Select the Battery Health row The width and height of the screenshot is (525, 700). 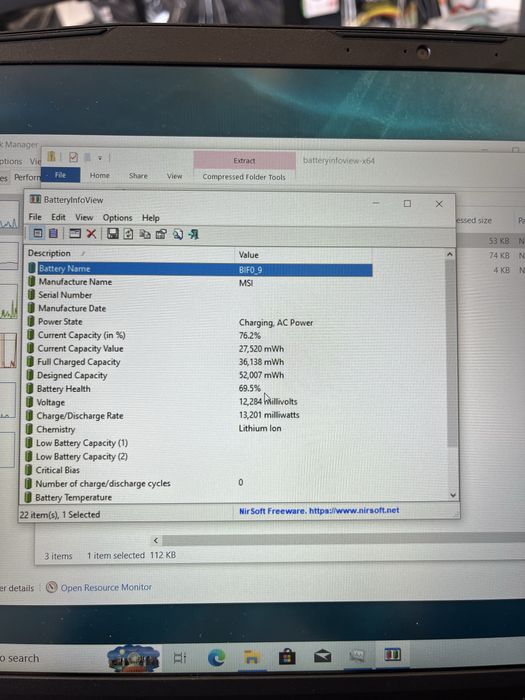(198, 388)
